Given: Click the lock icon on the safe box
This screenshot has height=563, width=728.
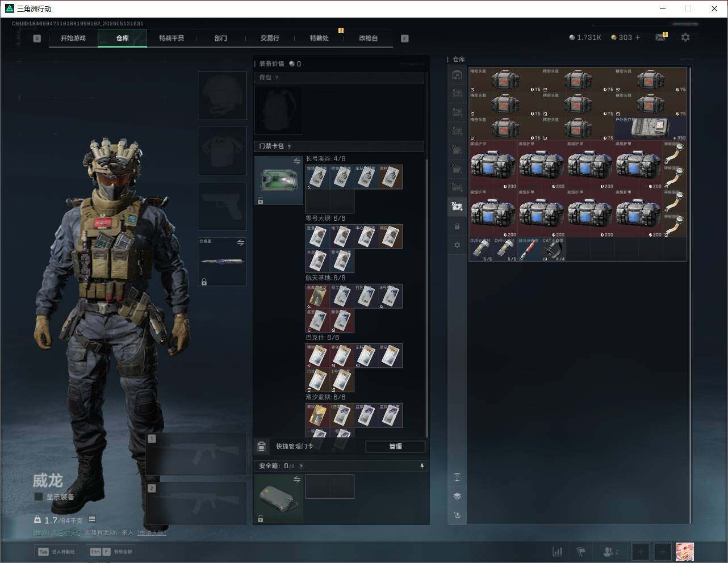Looking at the screenshot, I should pyautogui.click(x=260, y=519).
